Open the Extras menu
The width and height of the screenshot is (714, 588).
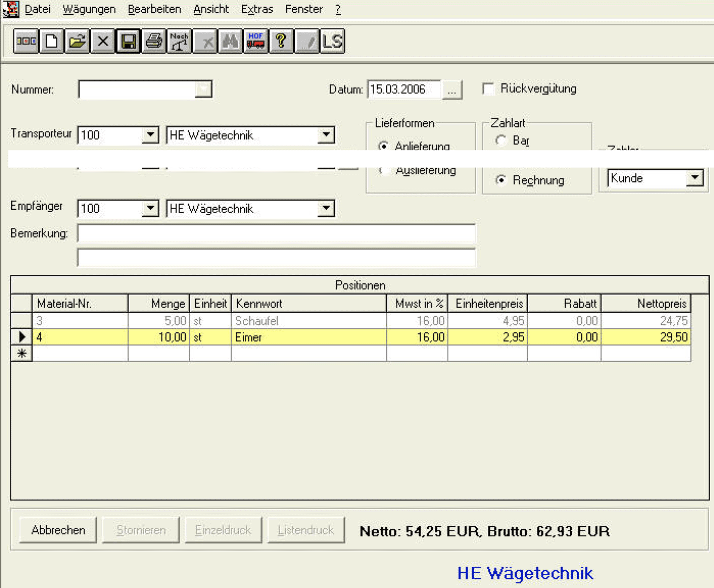point(257,9)
